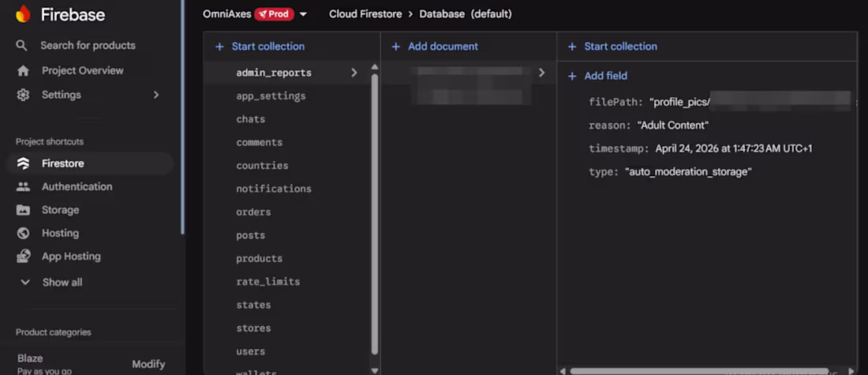Click the chevron beside blurred document

(x=541, y=73)
